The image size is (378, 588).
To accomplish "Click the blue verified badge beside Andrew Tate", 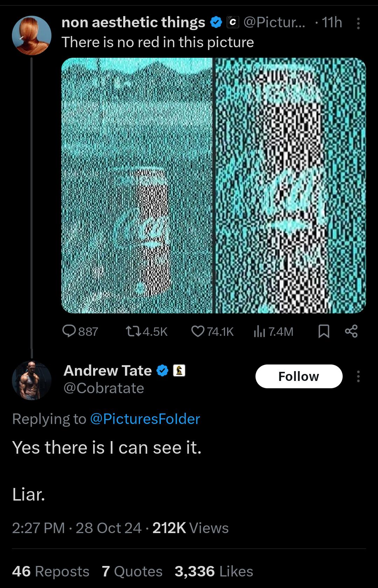I will pyautogui.click(x=162, y=370).
